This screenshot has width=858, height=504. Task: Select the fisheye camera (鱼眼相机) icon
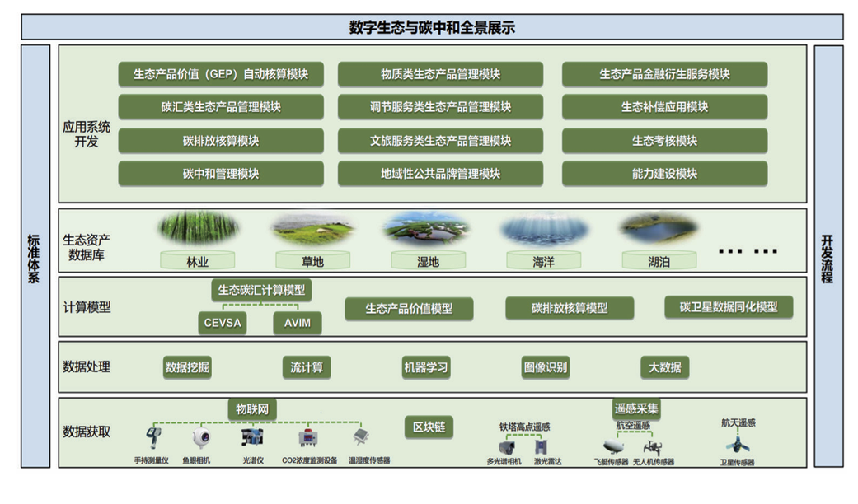coord(199,437)
